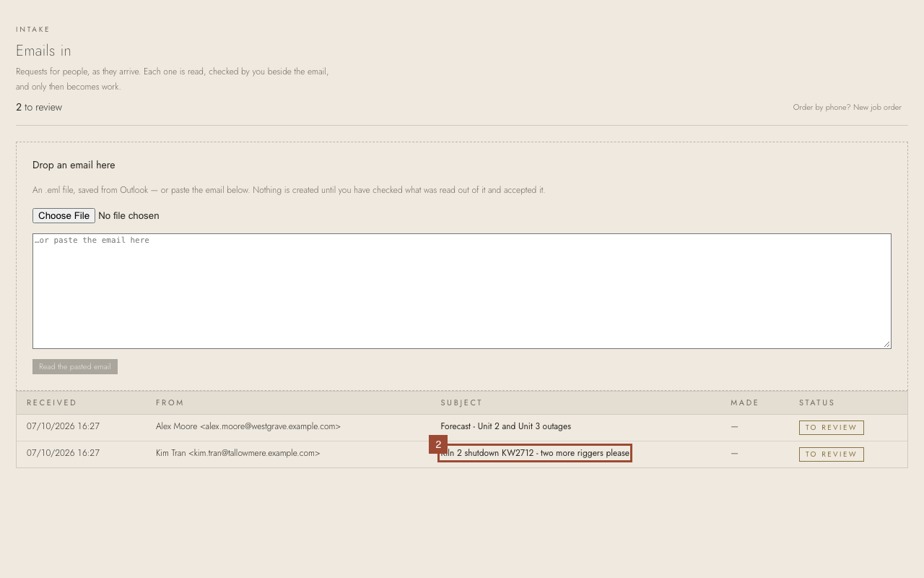Click the No file chosen label

pos(128,215)
